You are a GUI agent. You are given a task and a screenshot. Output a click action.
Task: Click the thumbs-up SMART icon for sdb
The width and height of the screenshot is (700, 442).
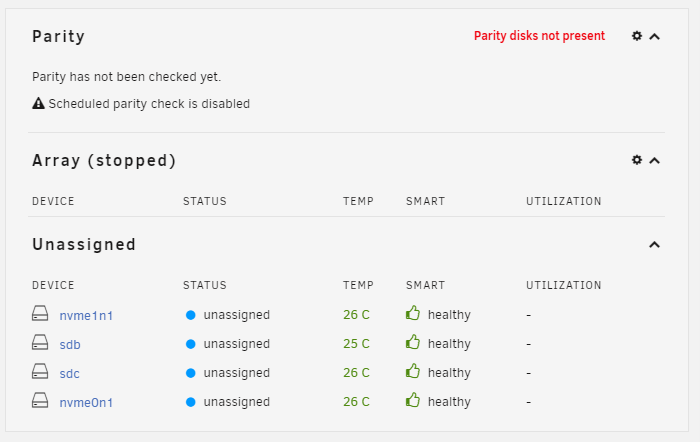point(413,342)
